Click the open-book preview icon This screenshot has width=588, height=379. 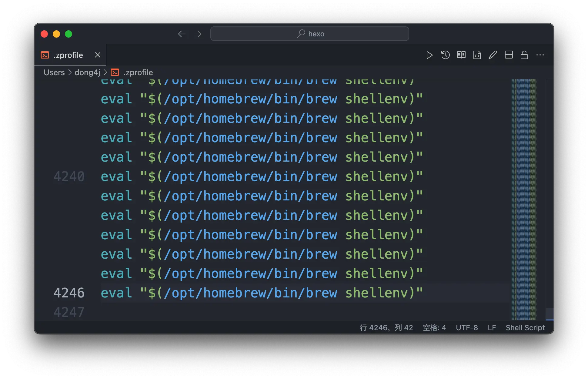pyautogui.click(x=461, y=55)
